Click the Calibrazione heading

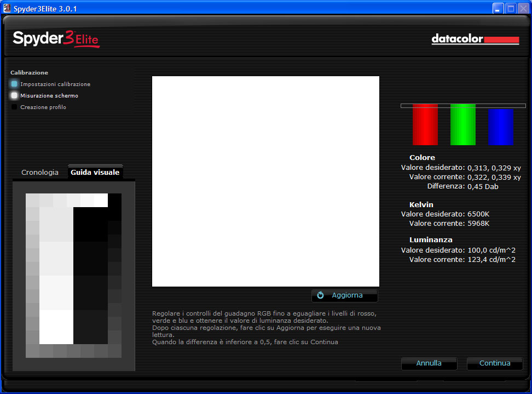[x=29, y=73]
